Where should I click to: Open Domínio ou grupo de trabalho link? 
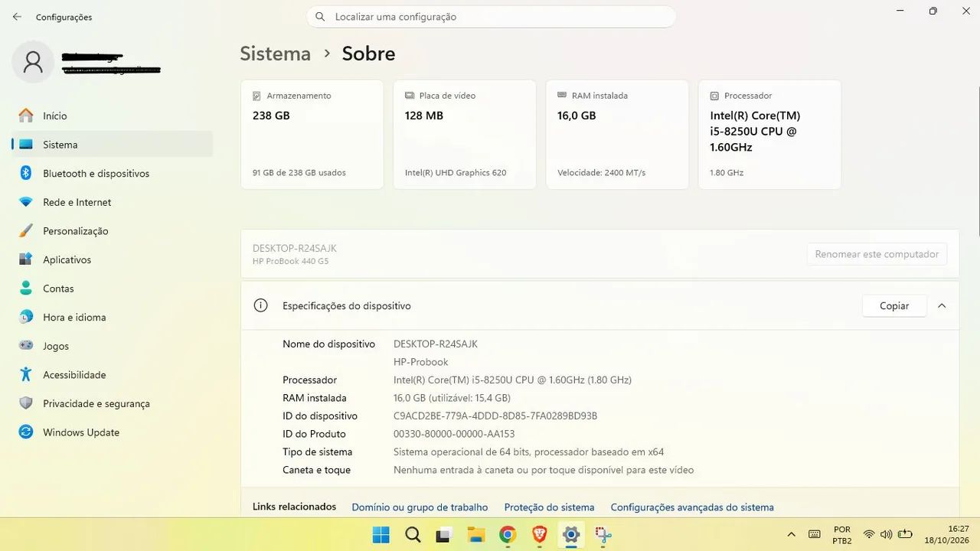click(420, 507)
